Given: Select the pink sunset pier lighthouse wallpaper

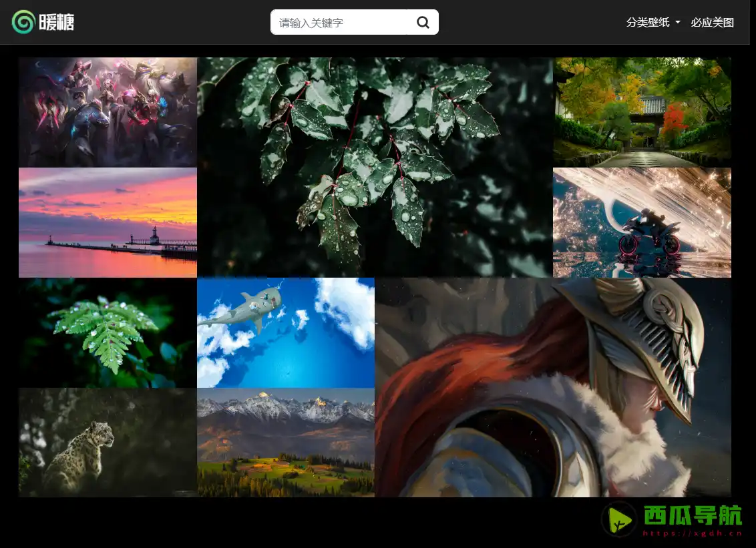Looking at the screenshot, I should (108, 222).
